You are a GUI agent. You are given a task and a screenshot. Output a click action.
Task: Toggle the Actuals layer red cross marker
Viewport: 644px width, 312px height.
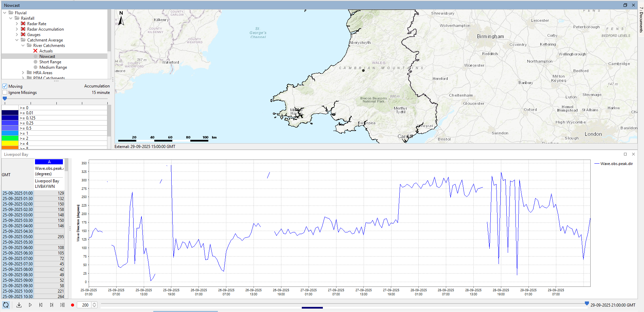point(35,51)
